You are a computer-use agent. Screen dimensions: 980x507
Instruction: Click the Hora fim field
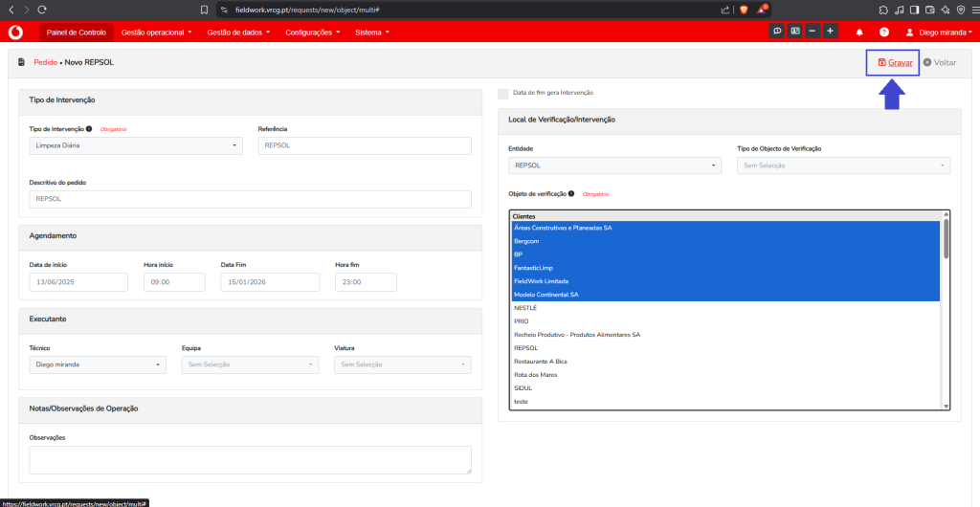[x=367, y=282]
